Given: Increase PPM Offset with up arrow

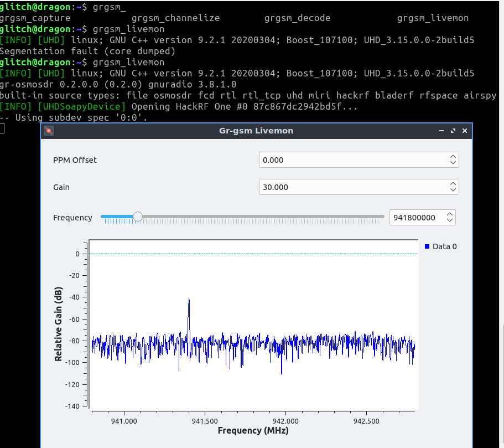Looking at the screenshot, I should (453, 157).
